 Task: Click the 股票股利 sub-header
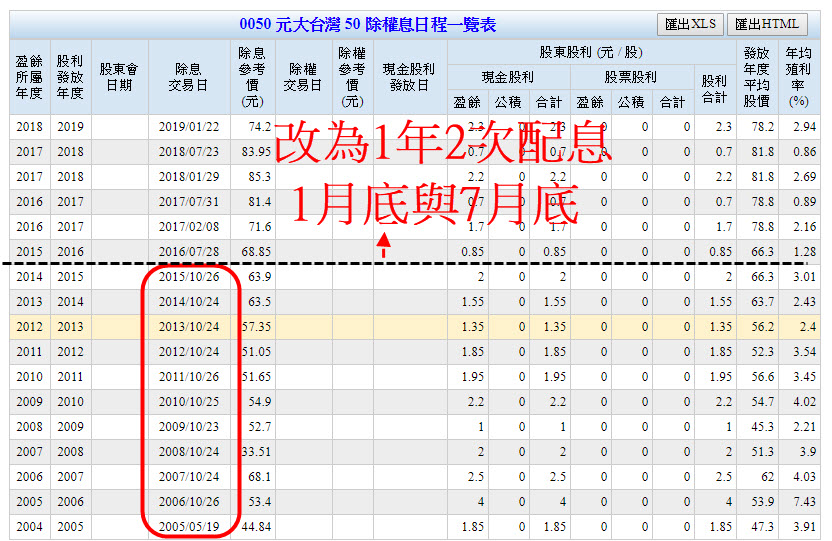631,77
